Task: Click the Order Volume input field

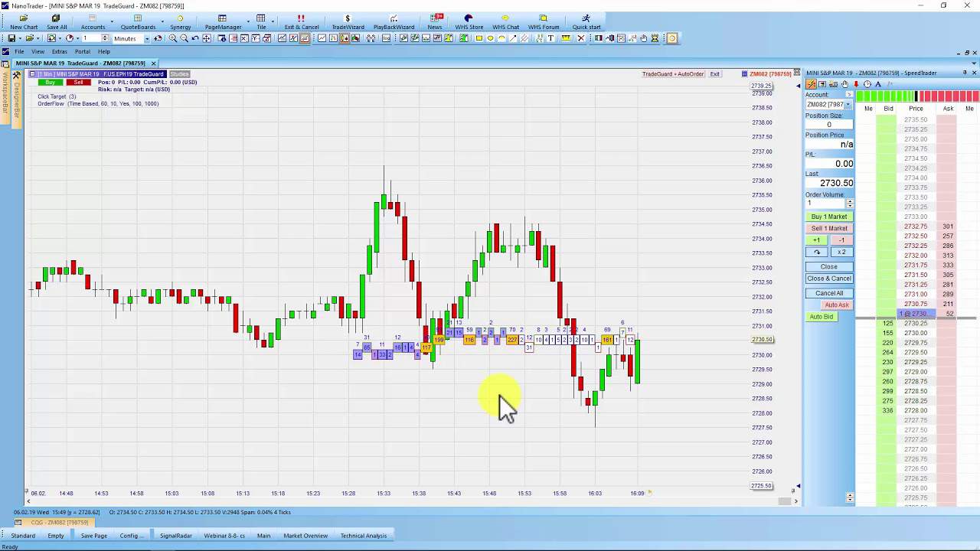Action: click(825, 204)
